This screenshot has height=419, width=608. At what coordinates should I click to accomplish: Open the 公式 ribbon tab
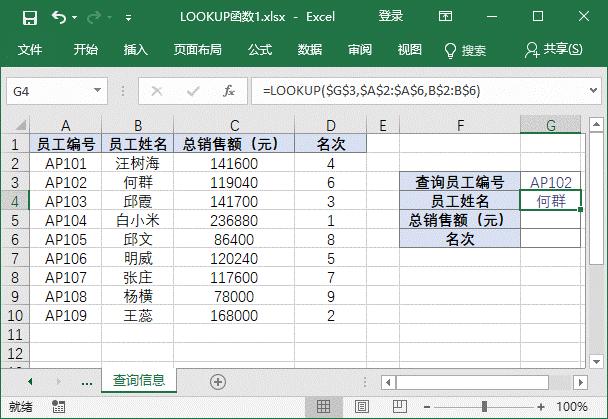[260, 50]
